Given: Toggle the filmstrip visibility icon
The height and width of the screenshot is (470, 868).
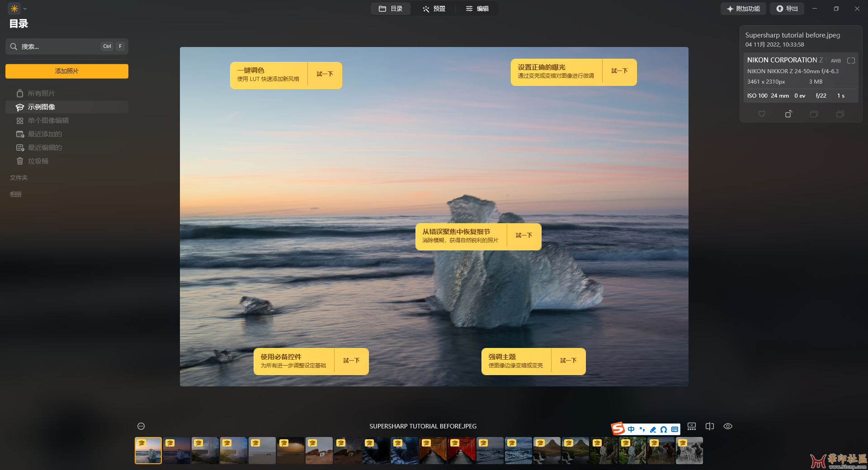Looking at the screenshot, I should (x=692, y=426).
